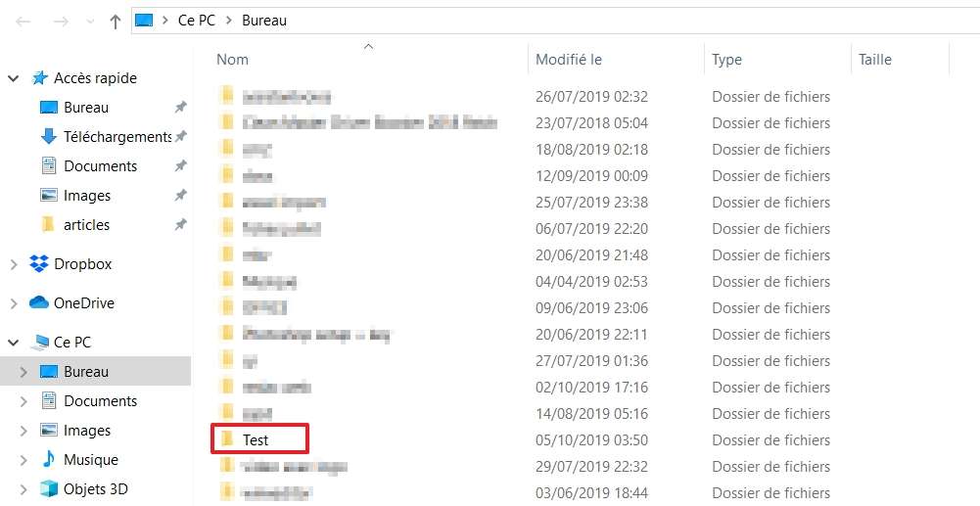Click date 05/10/2019 03:50
Image resolution: width=980 pixels, height=506 pixels.
[x=591, y=439]
